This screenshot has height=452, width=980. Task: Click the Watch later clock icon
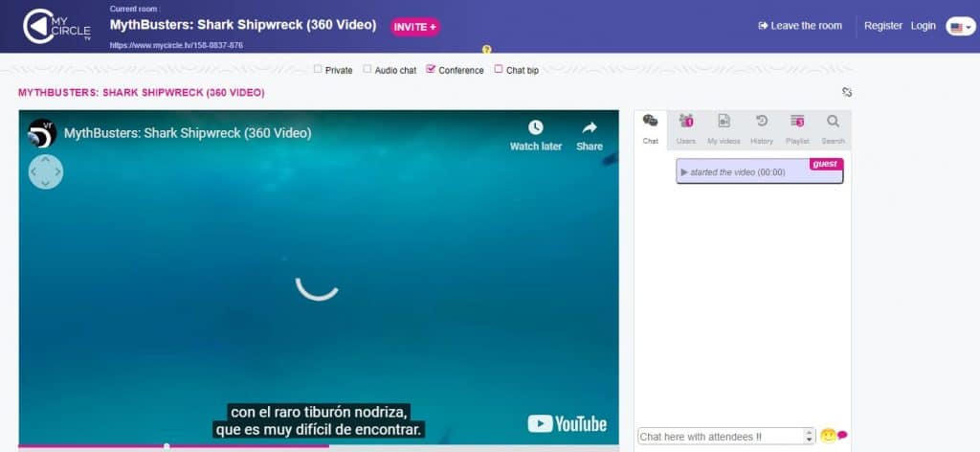pos(536,127)
